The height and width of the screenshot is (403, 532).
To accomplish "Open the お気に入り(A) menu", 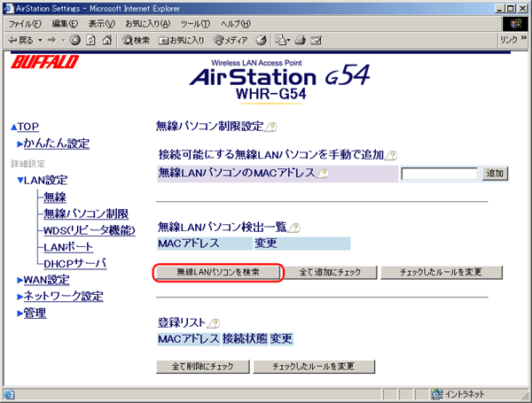I will pos(148,24).
